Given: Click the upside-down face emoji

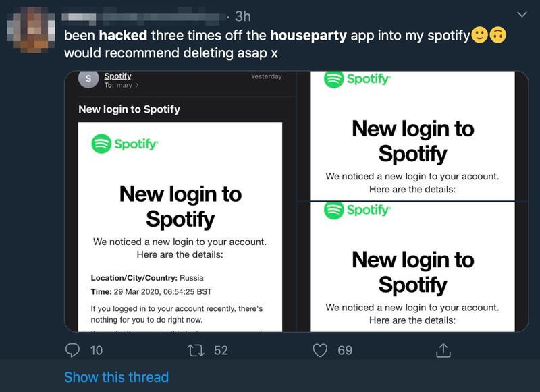Looking at the screenshot, I should coord(497,35).
